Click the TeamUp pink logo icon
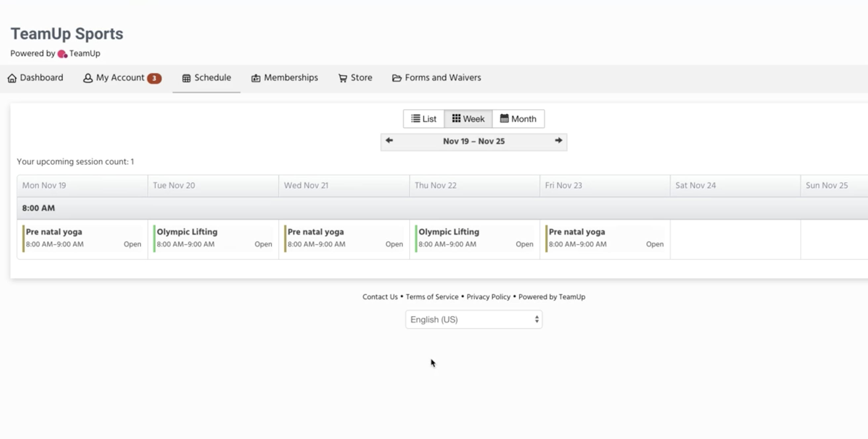Image resolution: width=868 pixels, height=439 pixels. tap(62, 54)
